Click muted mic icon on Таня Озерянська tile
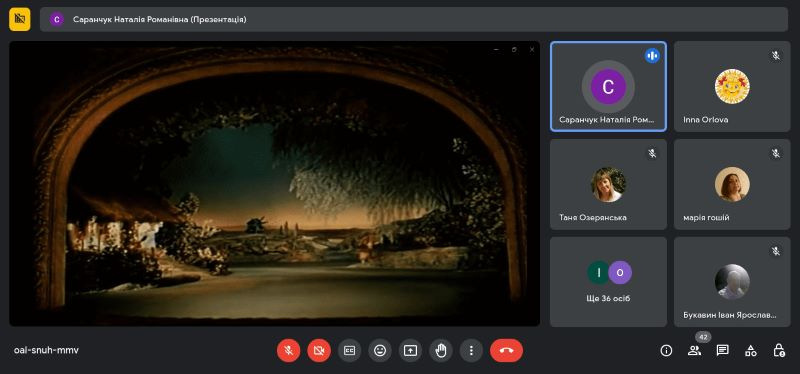Screen dimensions: 800x374 pyautogui.click(x=652, y=153)
